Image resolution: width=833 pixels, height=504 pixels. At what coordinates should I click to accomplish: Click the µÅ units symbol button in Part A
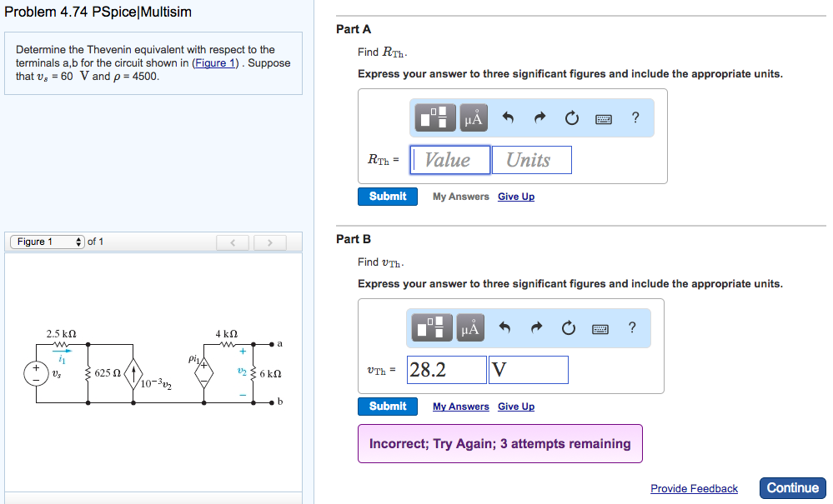pos(474,117)
